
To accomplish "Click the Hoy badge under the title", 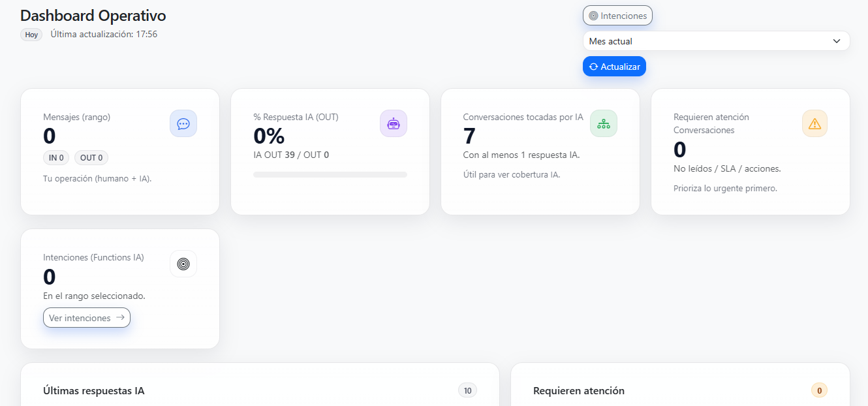I will (x=31, y=35).
